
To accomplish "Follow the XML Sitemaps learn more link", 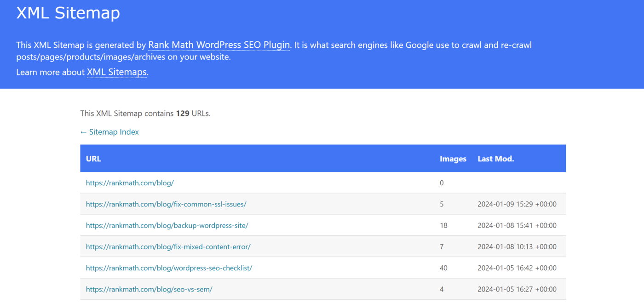I will 117,72.
